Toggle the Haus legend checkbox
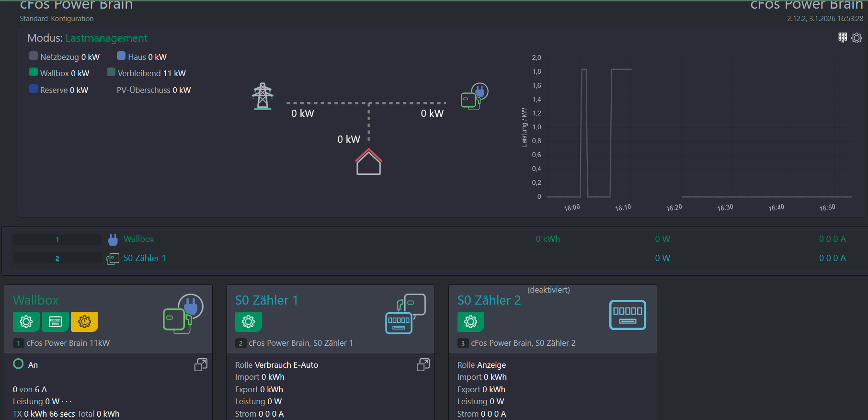The width and height of the screenshot is (868, 420). tap(121, 56)
